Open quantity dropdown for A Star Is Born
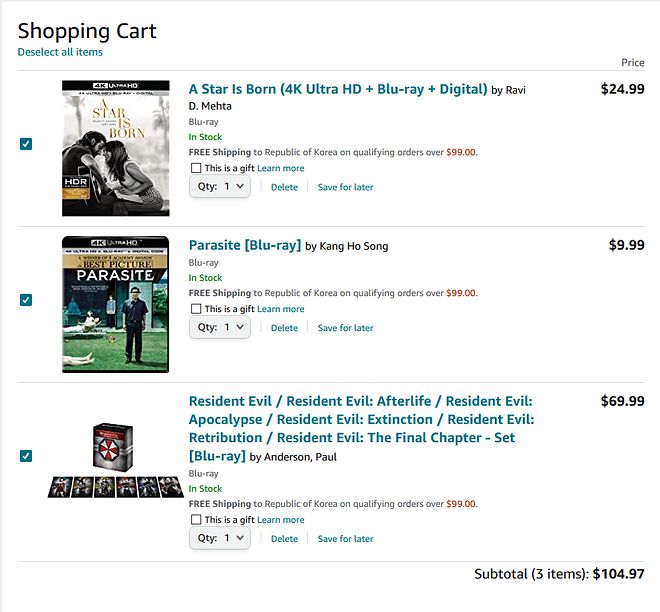This screenshot has width=660, height=612. 220,187
